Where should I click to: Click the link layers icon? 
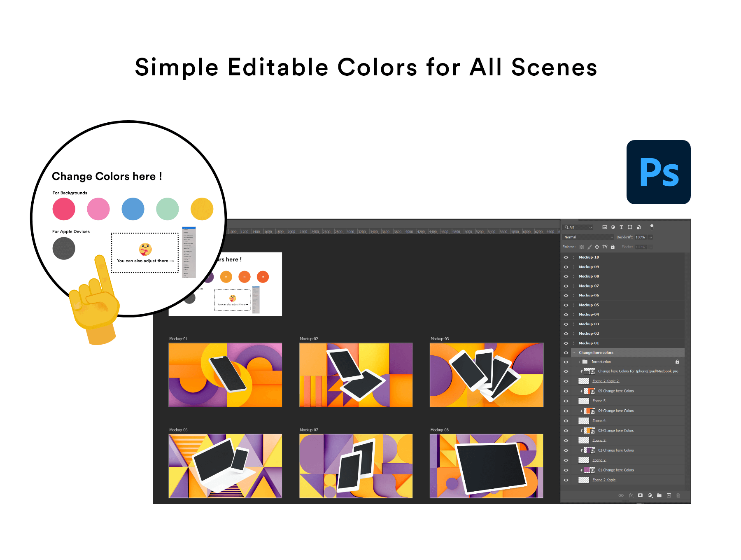coord(621,495)
